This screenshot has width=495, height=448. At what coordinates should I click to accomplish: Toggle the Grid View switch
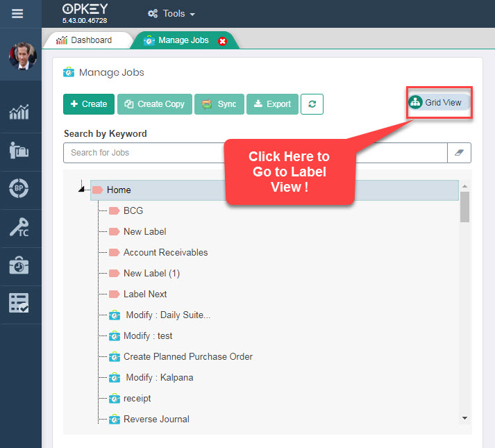tap(439, 102)
